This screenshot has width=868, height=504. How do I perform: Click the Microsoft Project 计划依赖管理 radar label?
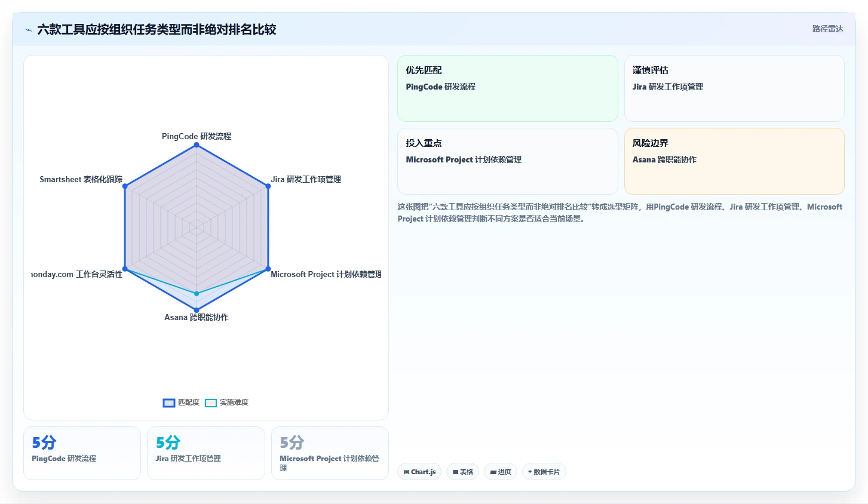(326, 274)
